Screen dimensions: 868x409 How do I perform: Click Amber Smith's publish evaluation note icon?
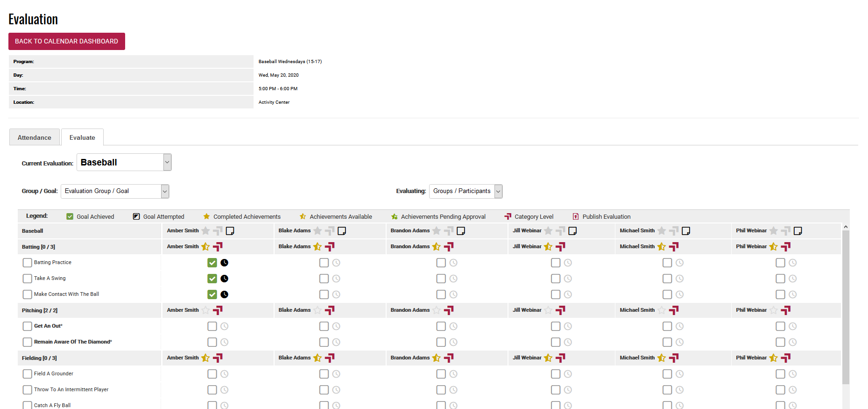click(230, 231)
